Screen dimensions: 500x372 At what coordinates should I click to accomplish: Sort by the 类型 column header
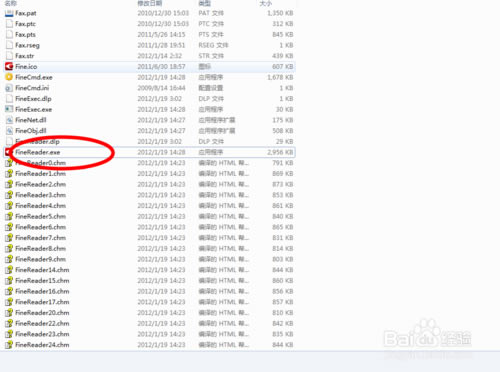204,3
